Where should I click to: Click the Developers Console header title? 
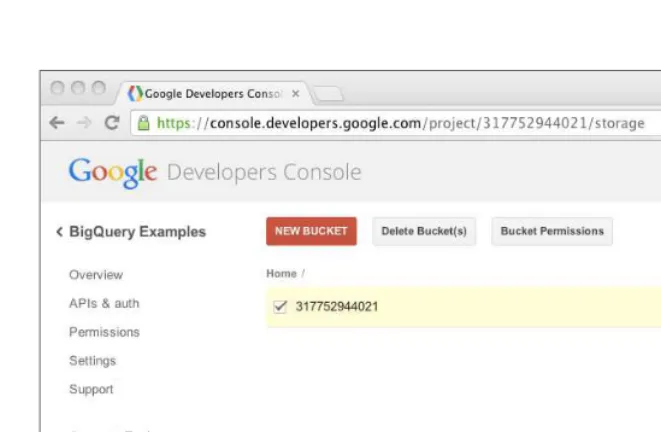click(264, 172)
